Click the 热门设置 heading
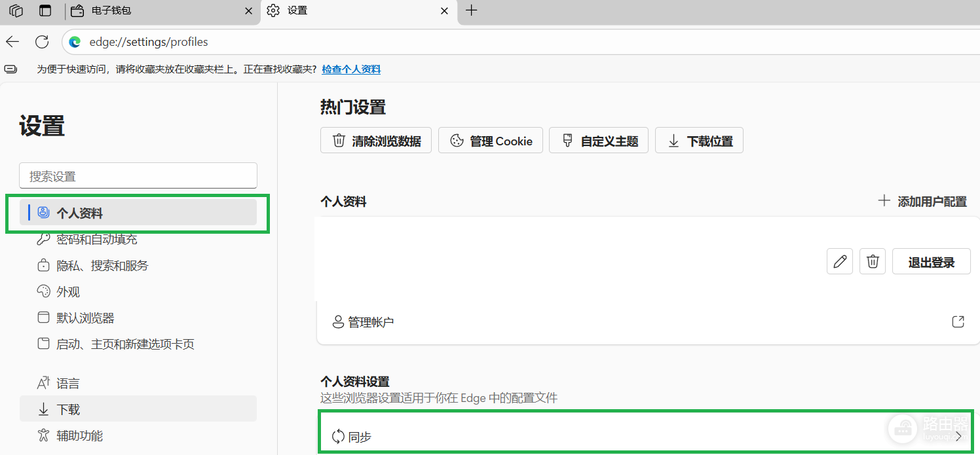This screenshot has height=455, width=980. (x=353, y=107)
